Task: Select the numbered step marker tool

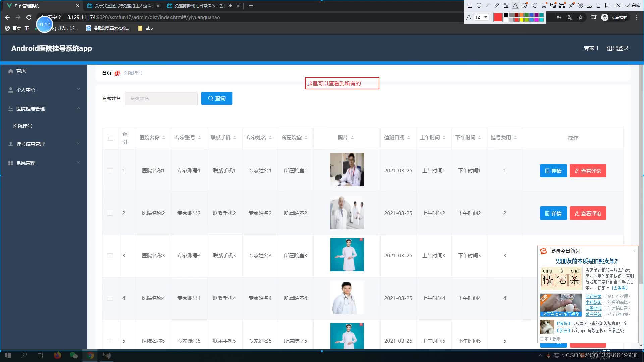Action: coord(524,5)
